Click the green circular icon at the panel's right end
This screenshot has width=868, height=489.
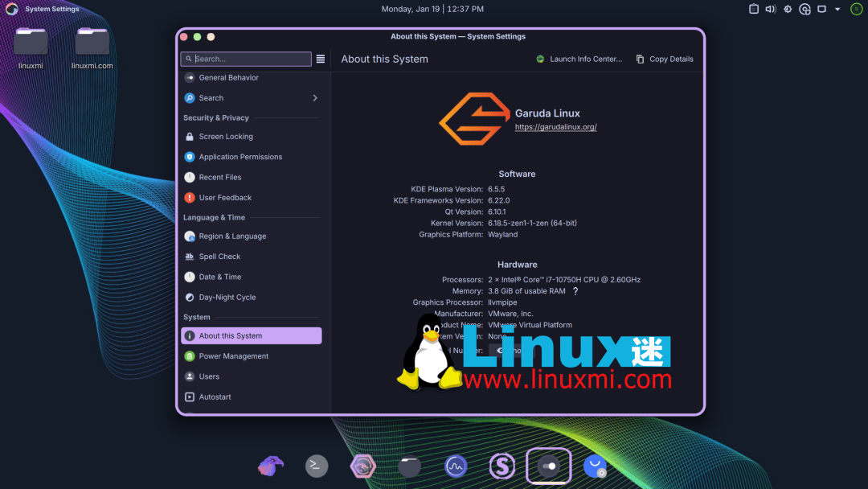coord(857,9)
